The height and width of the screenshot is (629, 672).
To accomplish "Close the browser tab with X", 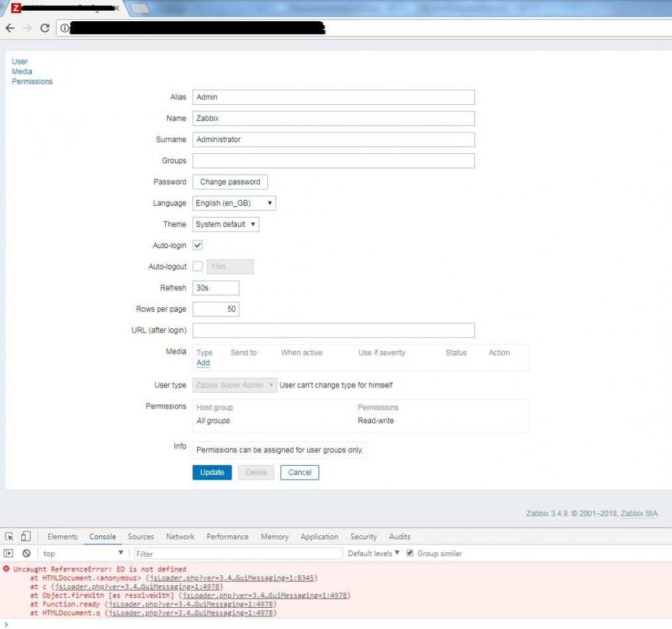I will pyautogui.click(x=116, y=8).
